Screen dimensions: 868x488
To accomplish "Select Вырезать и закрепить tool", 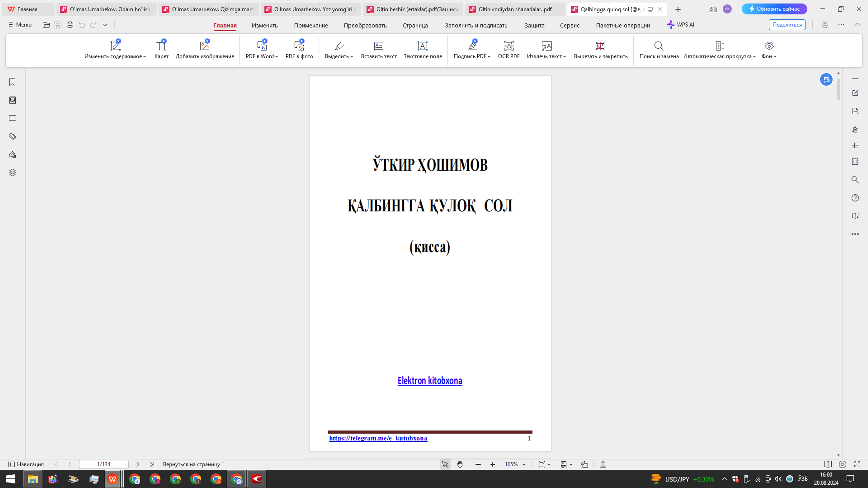I will [601, 49].
